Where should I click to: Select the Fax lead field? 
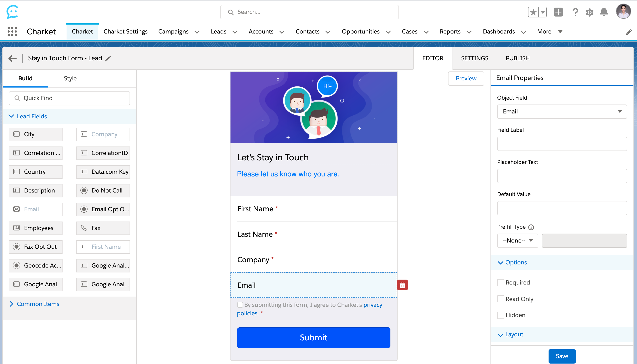103,228
